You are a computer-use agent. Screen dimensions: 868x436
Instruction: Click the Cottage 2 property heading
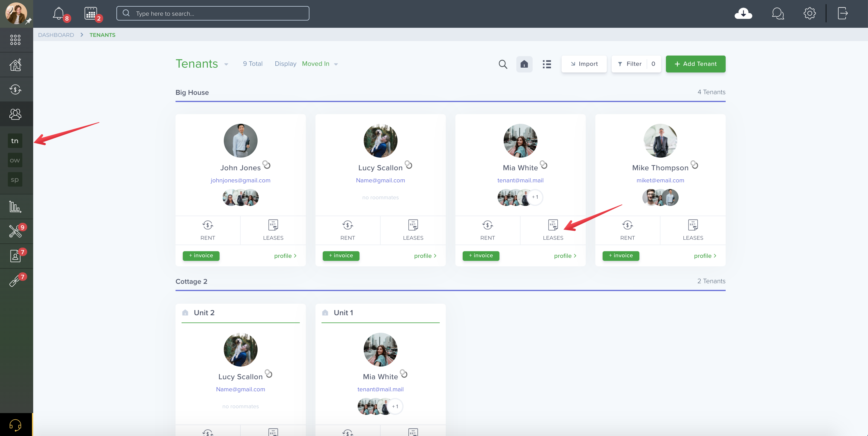pyautogui.click(x=192, y=281)
